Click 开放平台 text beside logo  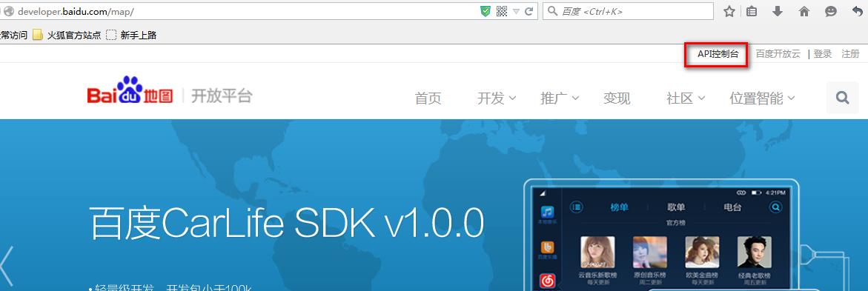point(222,96)
